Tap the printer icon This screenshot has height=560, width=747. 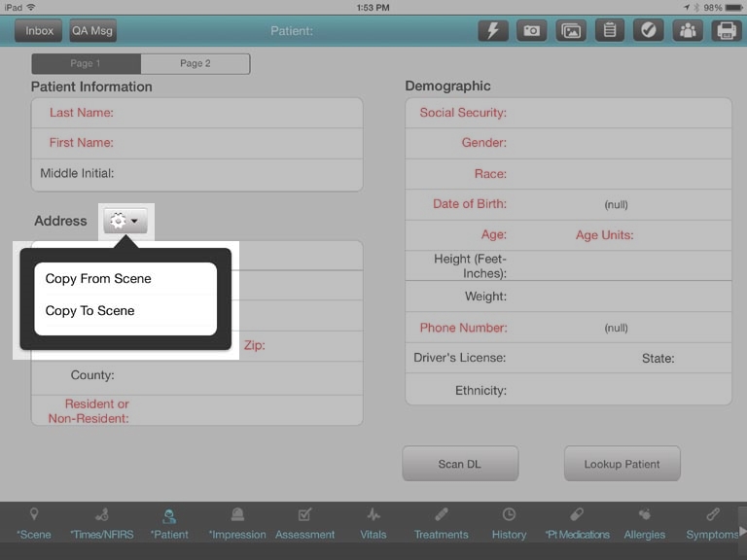pyautogui.click(x=727, y=31)
